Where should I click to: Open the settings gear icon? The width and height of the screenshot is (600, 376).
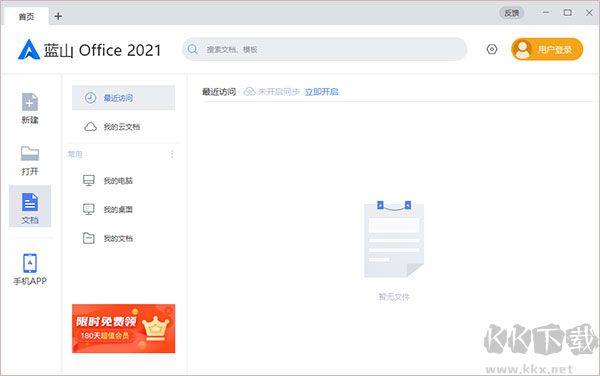(492, 49)
